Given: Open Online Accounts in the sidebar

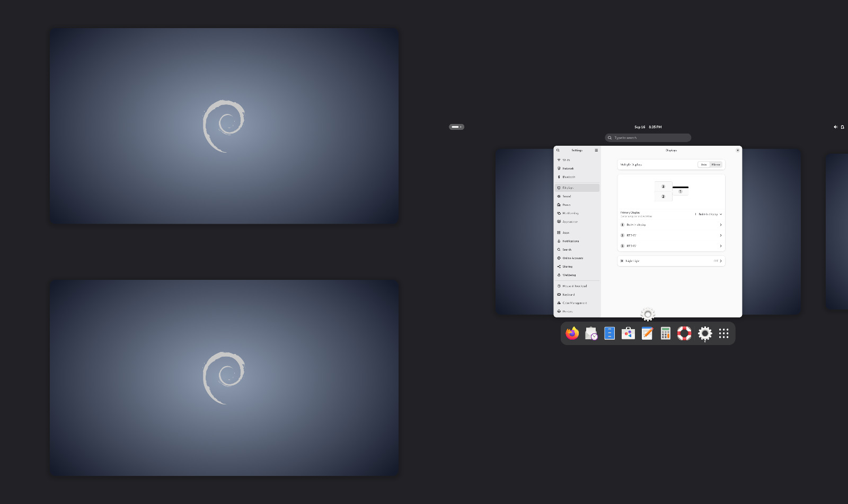Looking at the screenshot, I should pos(572,258).
